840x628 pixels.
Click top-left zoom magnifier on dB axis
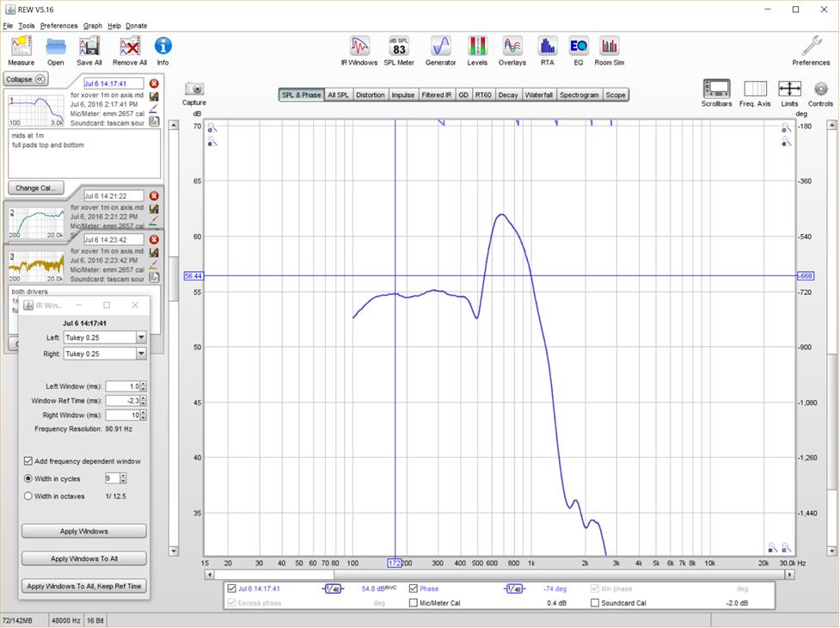pos(212,127)
